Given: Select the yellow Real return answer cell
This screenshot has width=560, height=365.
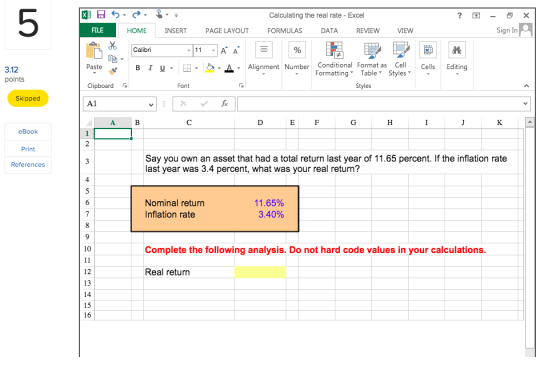Looking at the screenshot, I should [x=260, y=272].
